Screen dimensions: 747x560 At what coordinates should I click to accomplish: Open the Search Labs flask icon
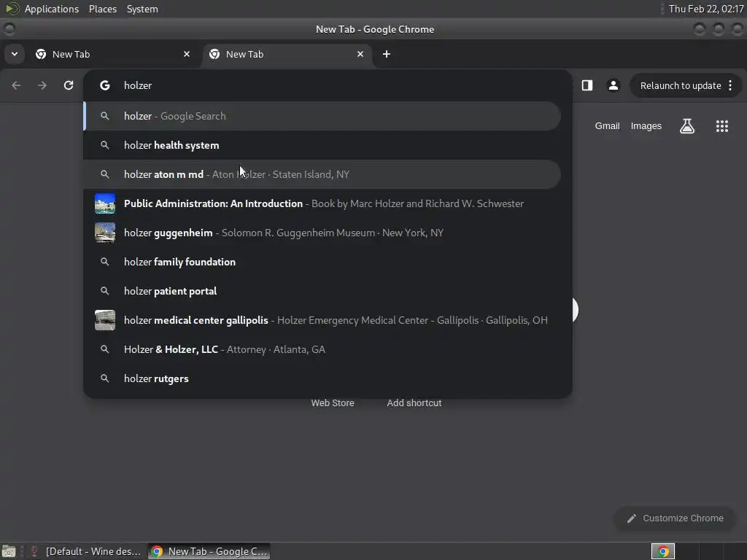click(x=687, y=126)
